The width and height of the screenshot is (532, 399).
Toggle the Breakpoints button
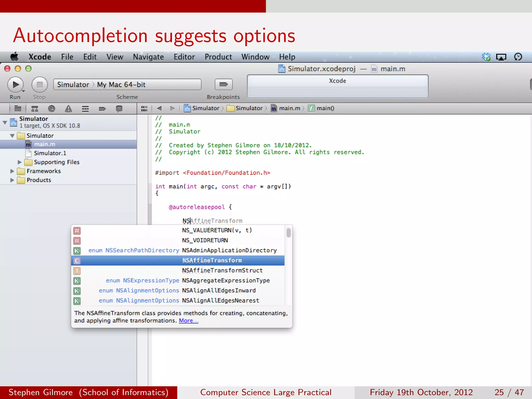click(x=223, y=84)
